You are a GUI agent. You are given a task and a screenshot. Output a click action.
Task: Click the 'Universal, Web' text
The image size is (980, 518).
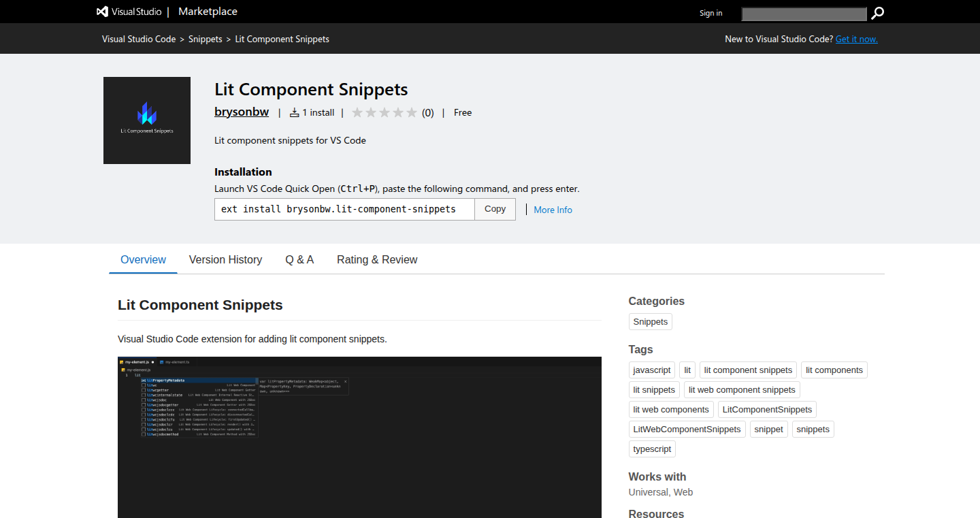tap(661, 492)
